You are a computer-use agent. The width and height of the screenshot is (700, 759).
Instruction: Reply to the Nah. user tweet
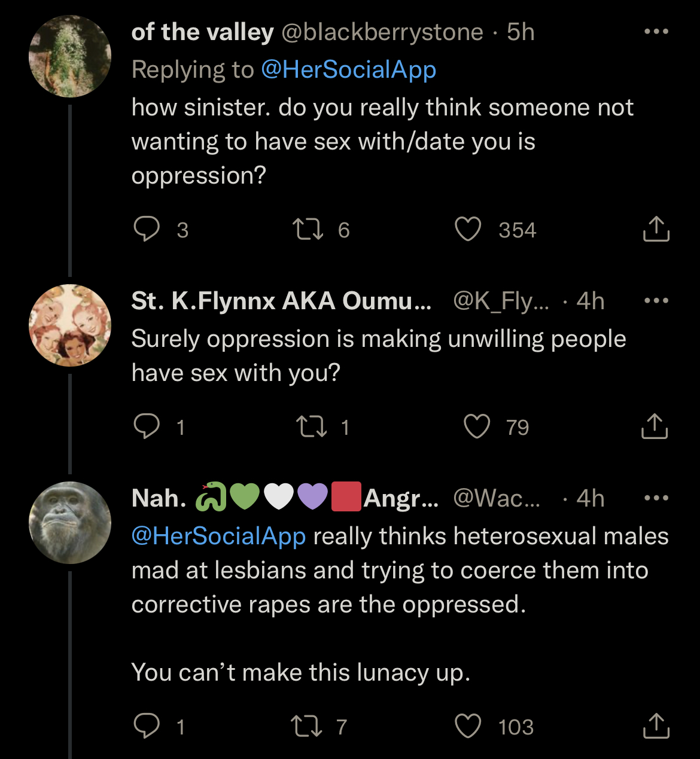146,726
